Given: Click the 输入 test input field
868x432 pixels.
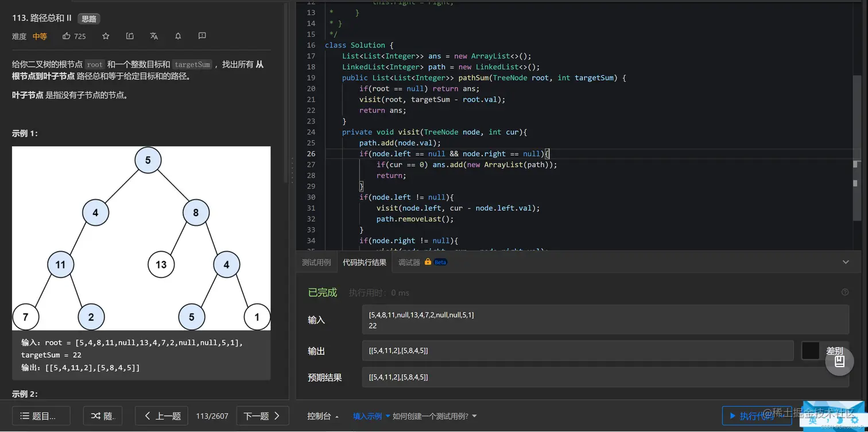Looking at the screenshot, I should tap(605, 320).
